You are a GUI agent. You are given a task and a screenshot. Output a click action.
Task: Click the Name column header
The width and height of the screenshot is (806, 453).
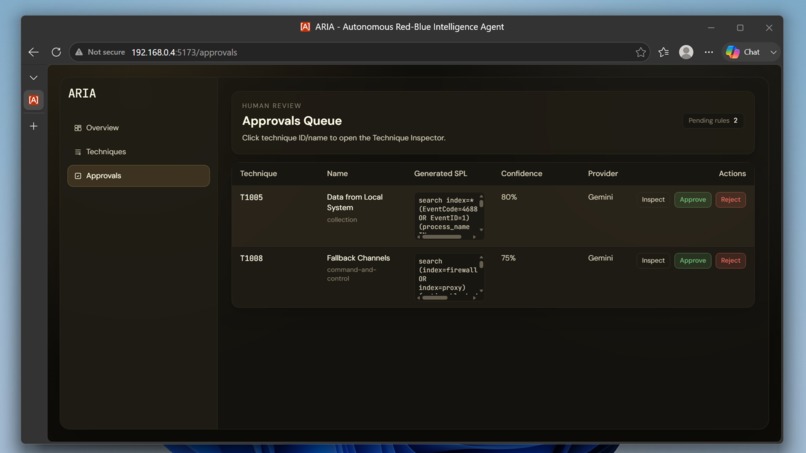[x=337, y=174]
